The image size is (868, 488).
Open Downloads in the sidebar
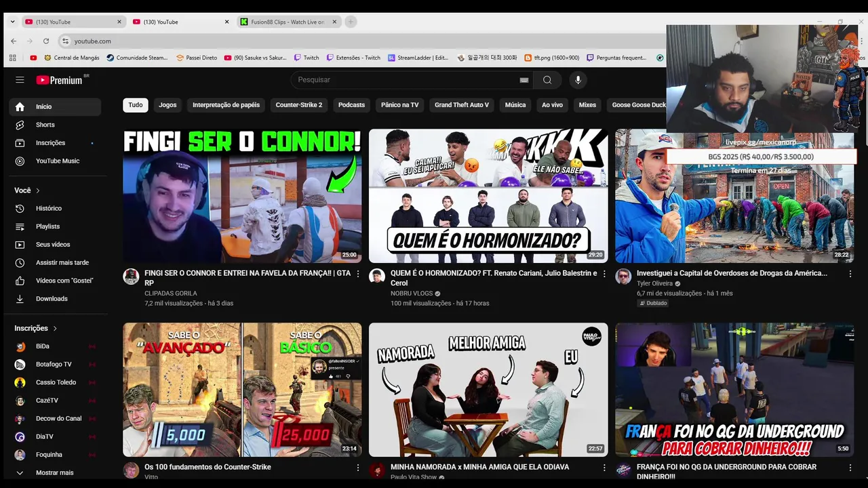[55, 299]
